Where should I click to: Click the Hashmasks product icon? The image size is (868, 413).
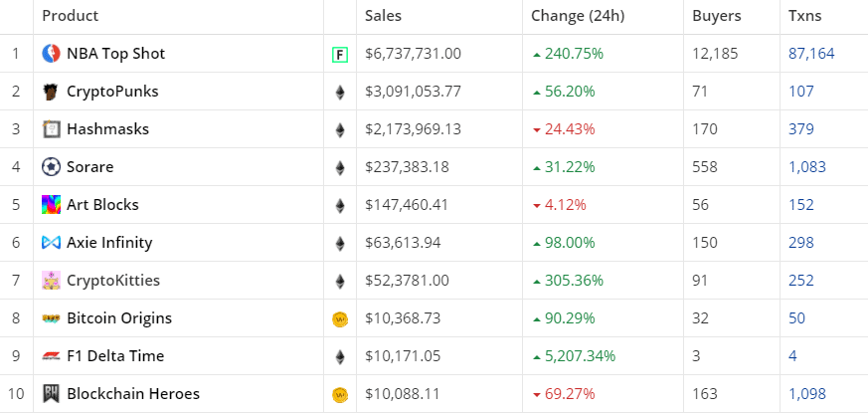(51, 129)
